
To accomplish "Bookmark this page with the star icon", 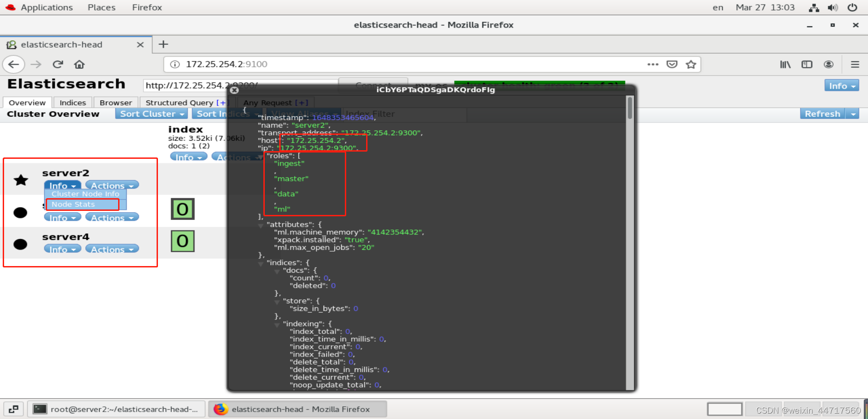I will [x=691, y=64].
